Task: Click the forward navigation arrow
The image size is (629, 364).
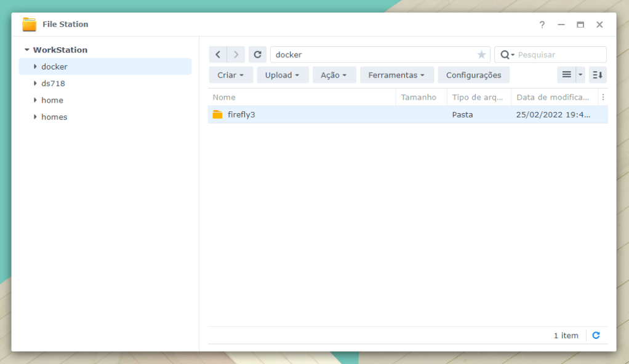Action: (x=236, y=55)
